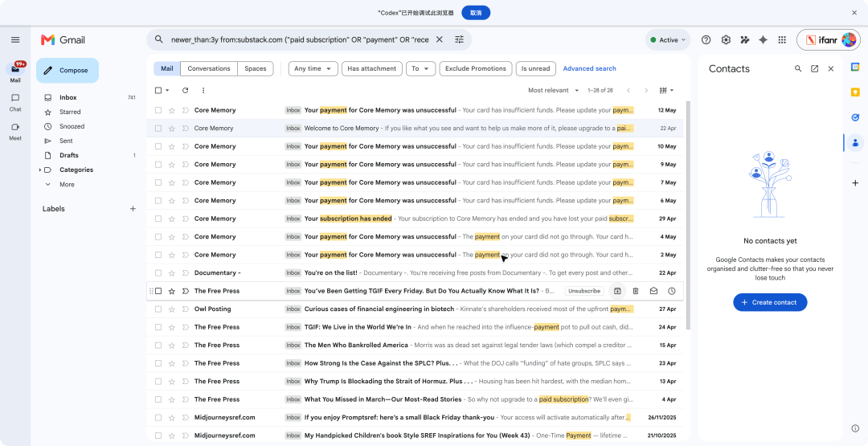Mark the 29 Apr Core Memory email important
The image size is (868, 446).
pos(186,219)
